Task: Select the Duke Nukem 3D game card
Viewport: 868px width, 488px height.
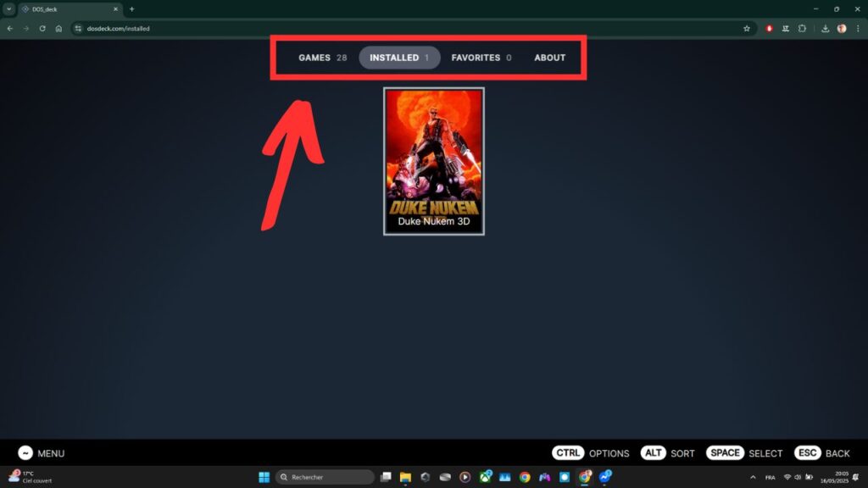Action: (434, 161)
